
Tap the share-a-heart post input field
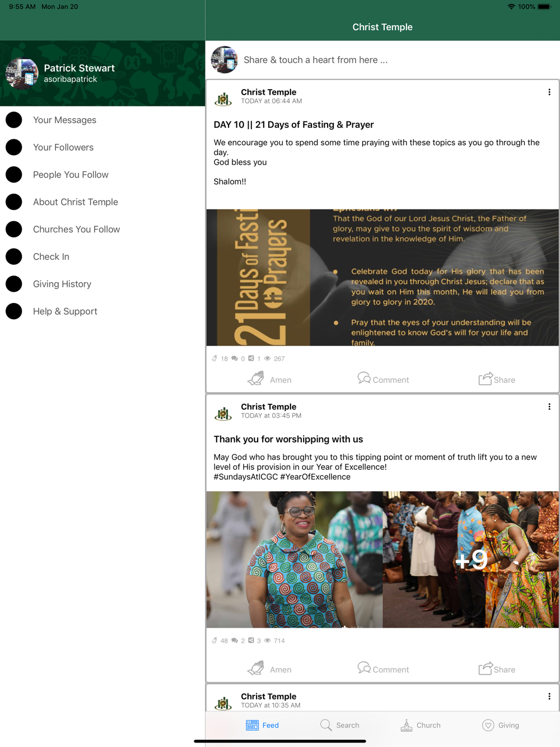point(399,60)
